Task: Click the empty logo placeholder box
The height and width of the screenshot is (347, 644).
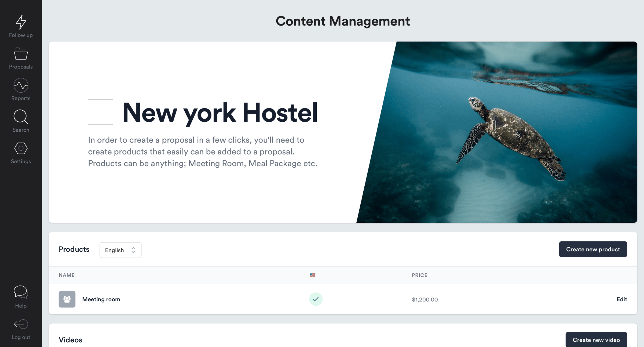Action: coord(101,112)
